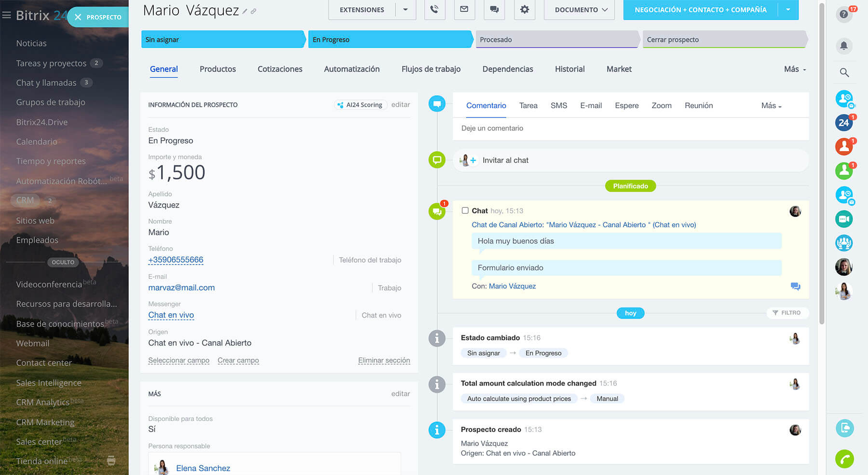Screen dimensions: 868x475
Task: Open the Documento dropdown
Action: point(579,10)
